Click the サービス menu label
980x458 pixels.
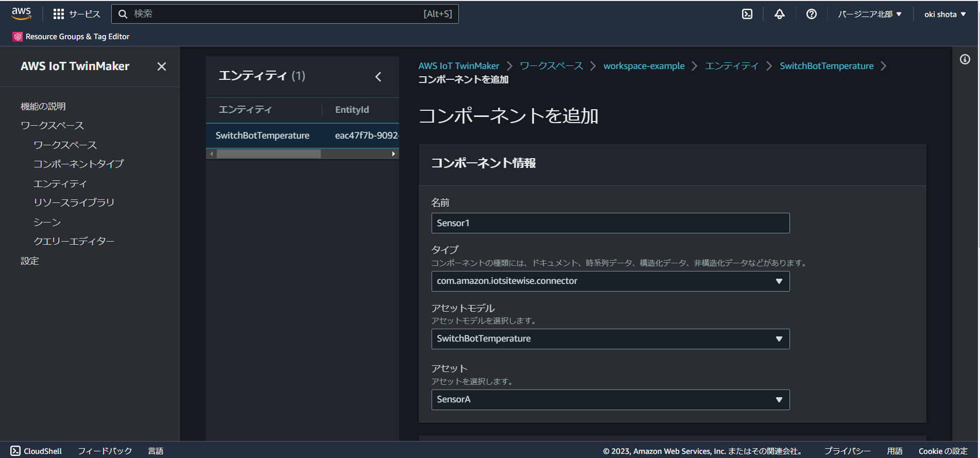pyautogui.click(x=85, y=14)
